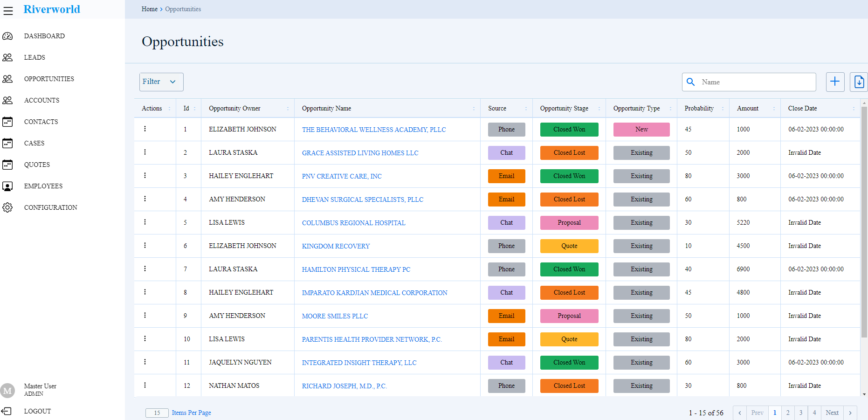Click the add new opportunity plus icon
This screenshot has height=420, width=868.
click(835, 82)
